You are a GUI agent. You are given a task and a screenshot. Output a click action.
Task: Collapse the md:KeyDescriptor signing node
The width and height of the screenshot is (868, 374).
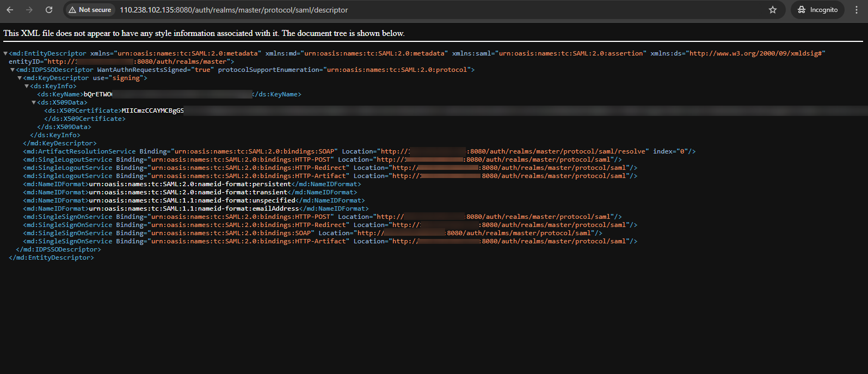click(20, 78)
